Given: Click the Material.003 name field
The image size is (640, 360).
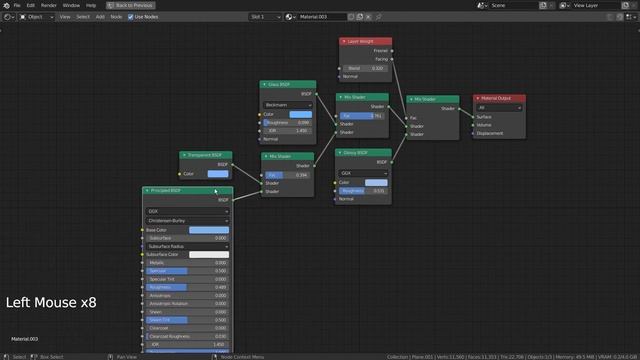Looking at the screenshot, I should click(322, 17).
